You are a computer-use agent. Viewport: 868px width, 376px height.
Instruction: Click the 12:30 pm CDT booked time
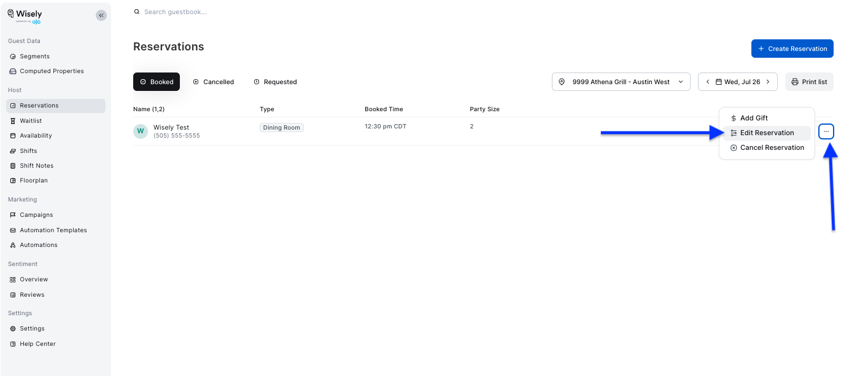click(386, 127)
